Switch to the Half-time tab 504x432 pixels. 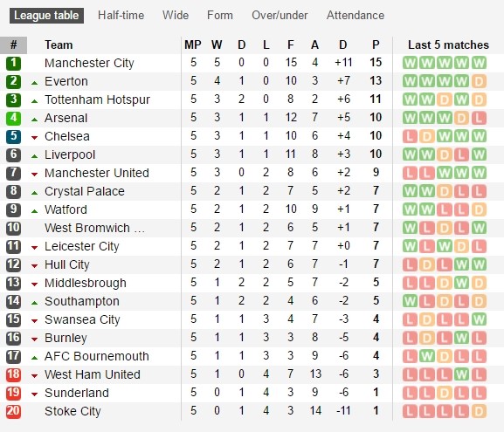click(121, 16)
